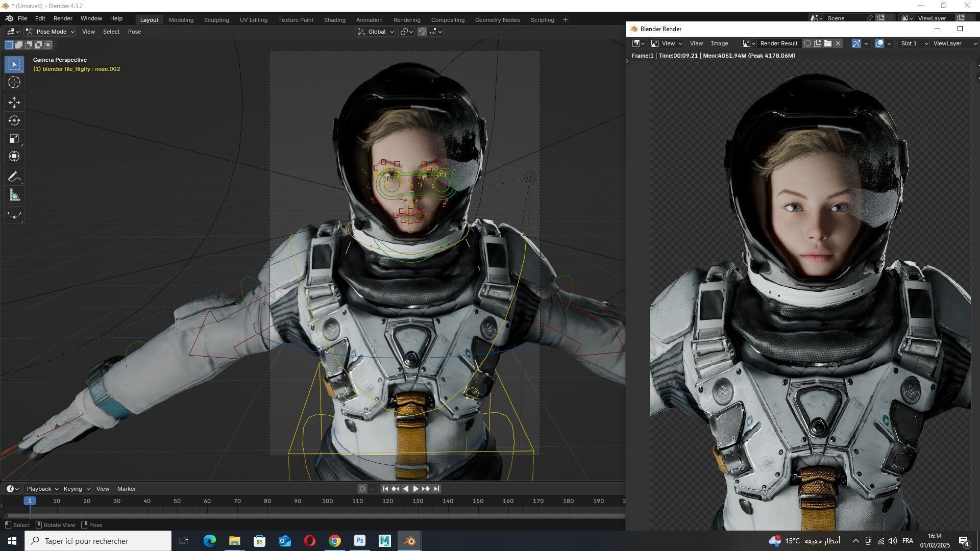
Task: Click the Blender taskbar icon
Action: point(410,541)
